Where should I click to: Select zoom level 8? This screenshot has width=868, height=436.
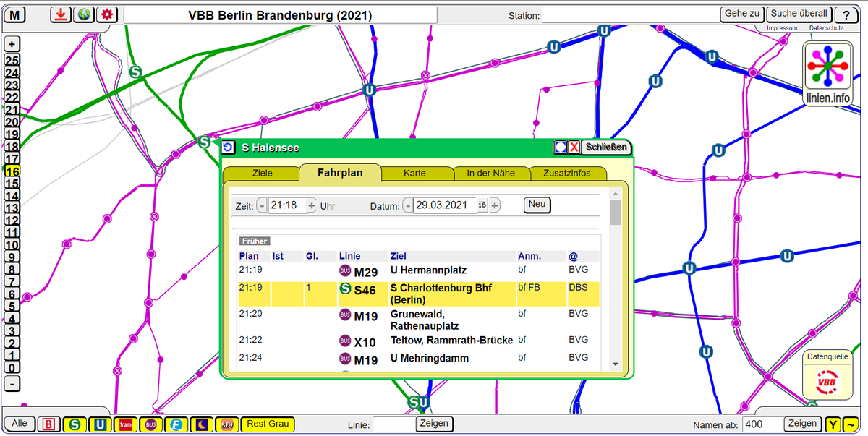click(x=12, y=269)
